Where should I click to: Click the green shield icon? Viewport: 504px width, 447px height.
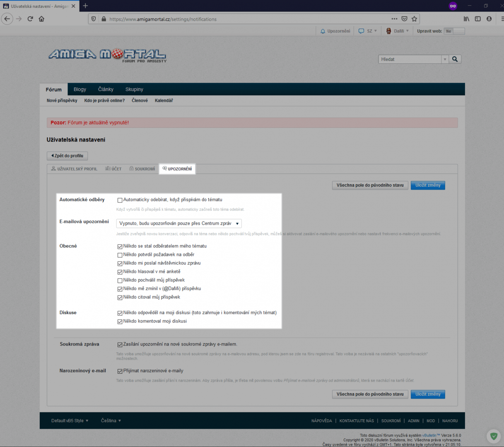(x=493, y=436)
